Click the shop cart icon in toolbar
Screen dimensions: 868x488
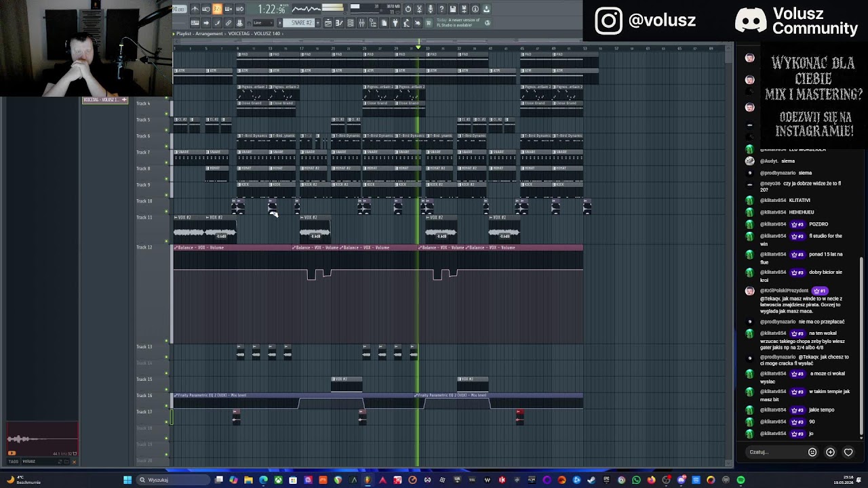[x=429, y=23]
